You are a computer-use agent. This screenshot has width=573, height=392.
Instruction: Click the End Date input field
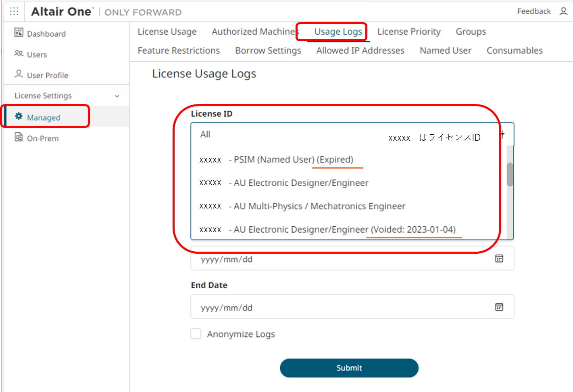point(343,307)
